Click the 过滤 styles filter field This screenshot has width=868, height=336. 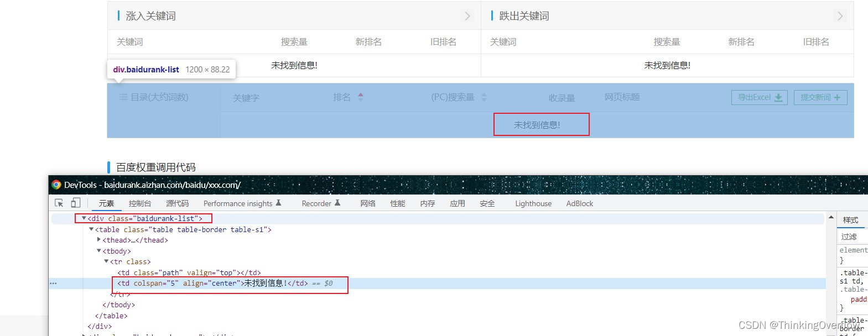tap(853, 237)
